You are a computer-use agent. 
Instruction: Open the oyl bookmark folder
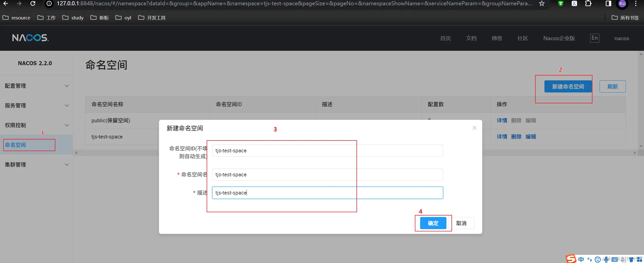tap(123, 18)
